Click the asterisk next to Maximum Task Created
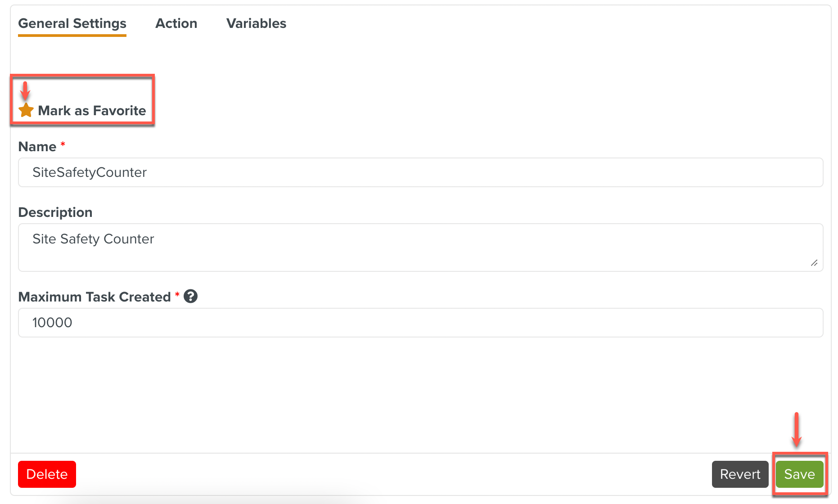 (x=177, y=295)
